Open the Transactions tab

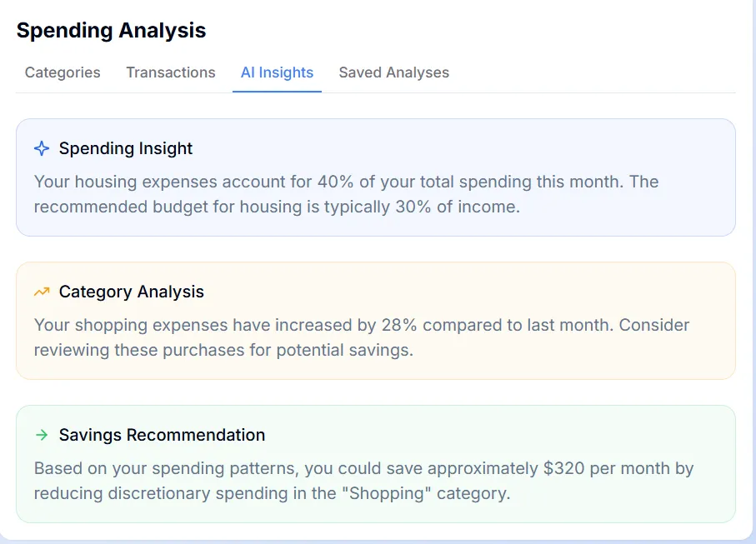(170, 72)
